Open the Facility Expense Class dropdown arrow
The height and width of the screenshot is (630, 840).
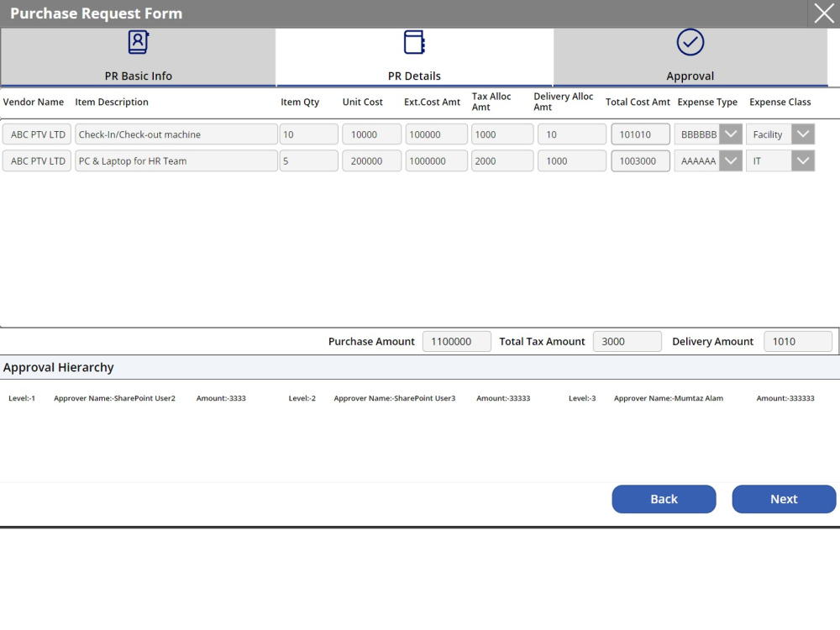[803, 134]
